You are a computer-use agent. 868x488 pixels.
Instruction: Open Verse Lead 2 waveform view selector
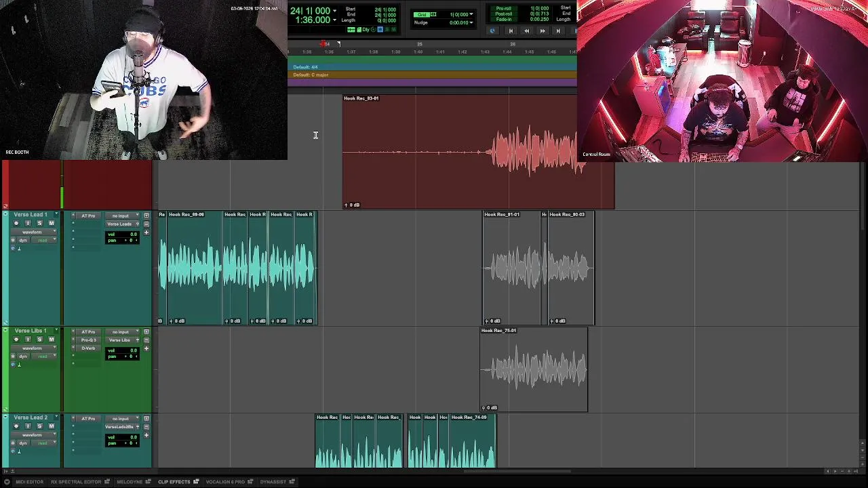click(x=33, y=435)
